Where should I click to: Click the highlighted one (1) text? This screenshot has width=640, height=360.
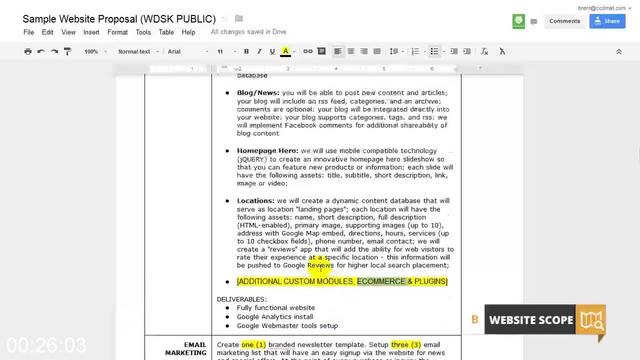[253, 345]
